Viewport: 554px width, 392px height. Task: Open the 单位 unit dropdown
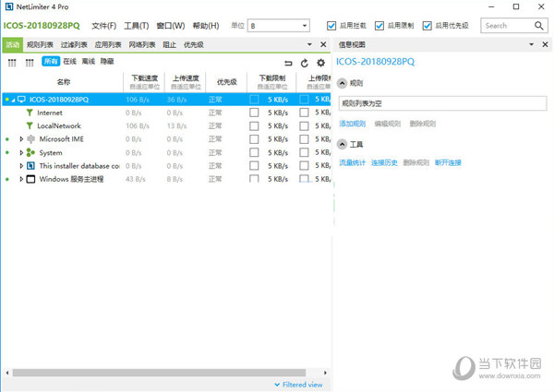(279, 26)
